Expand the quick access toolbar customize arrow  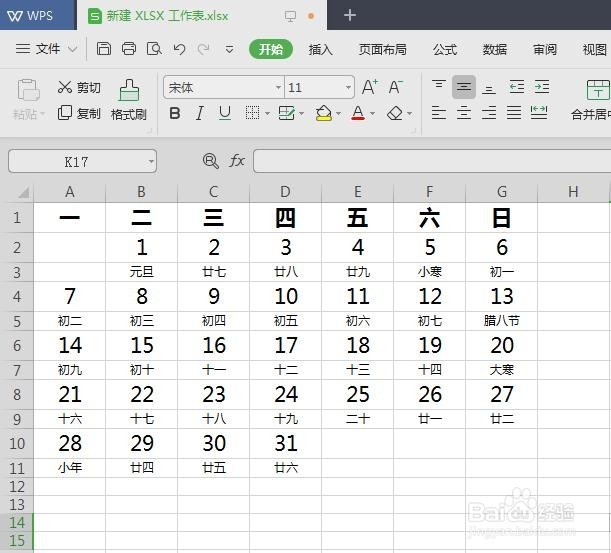(230, 49)
